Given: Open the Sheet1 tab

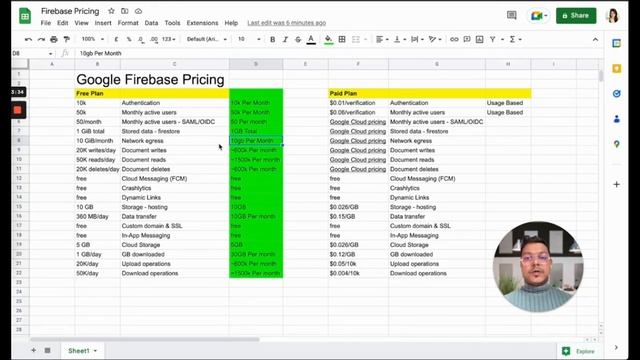Looking at the screenshot, I should click(x=82, y=351).
